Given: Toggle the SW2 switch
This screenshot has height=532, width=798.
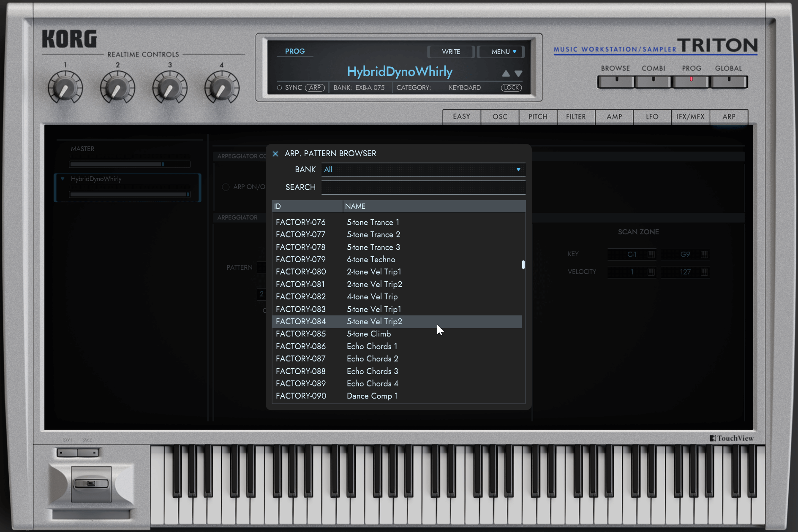Looking at the screenshot, I should pos(88,453).
